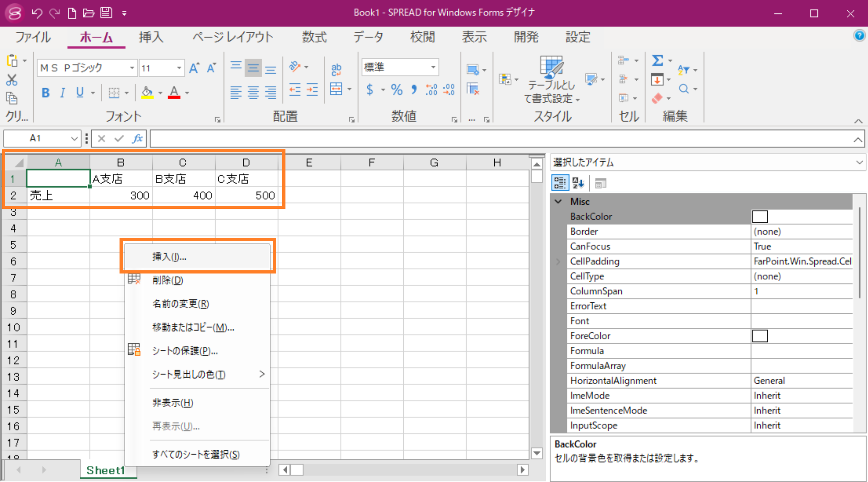Create a new document via title bar icon
This screenshot has height=482, width=868.
pos(72,13)
